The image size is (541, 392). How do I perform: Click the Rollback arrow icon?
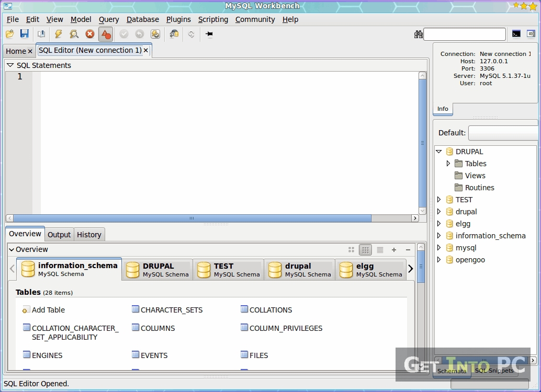click(139, 34)
